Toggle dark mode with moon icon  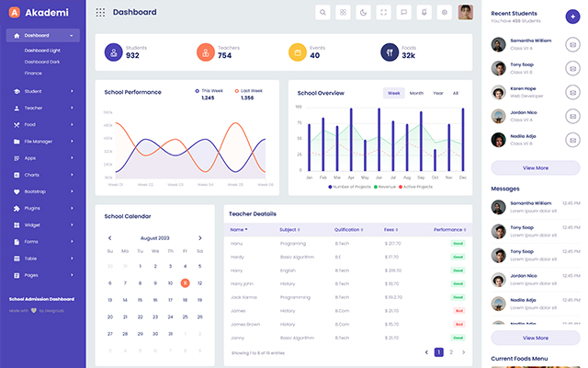363,13
